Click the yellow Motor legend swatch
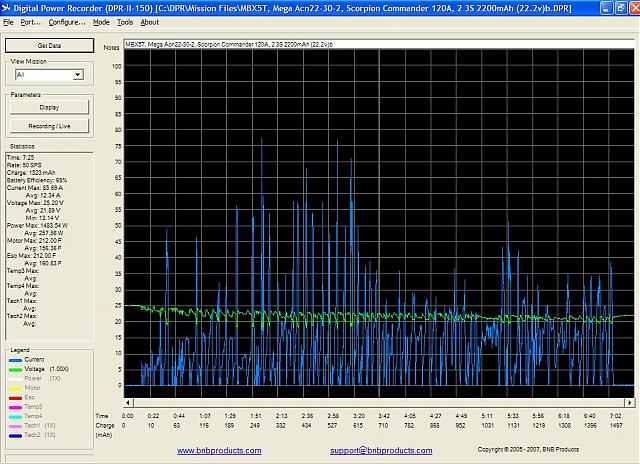640x464 pixels. [x=13, y=388]
